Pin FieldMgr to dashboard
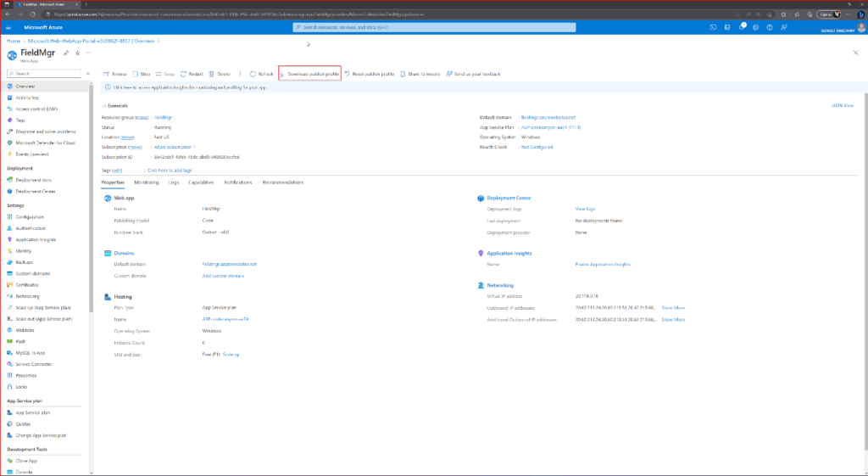 [66, 53]
